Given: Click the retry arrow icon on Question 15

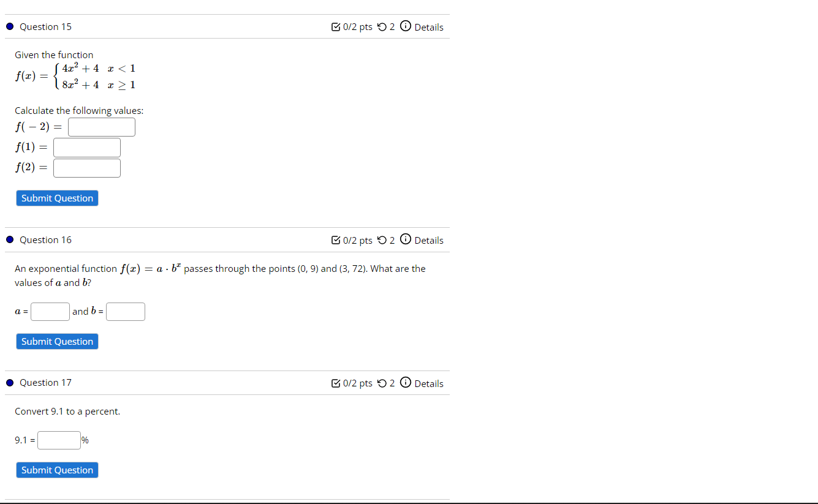Looking at the screenshot, I should coord(382,27).
